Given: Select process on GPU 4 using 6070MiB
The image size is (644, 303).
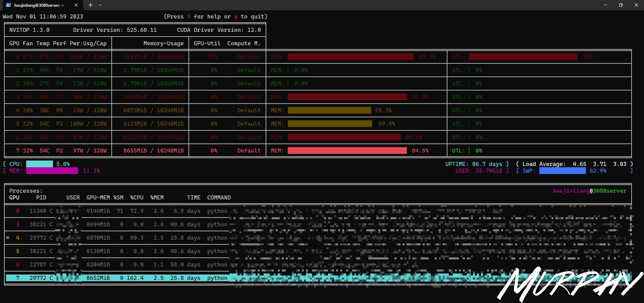Looking at the screenshot, I should [x=318, y=238].
